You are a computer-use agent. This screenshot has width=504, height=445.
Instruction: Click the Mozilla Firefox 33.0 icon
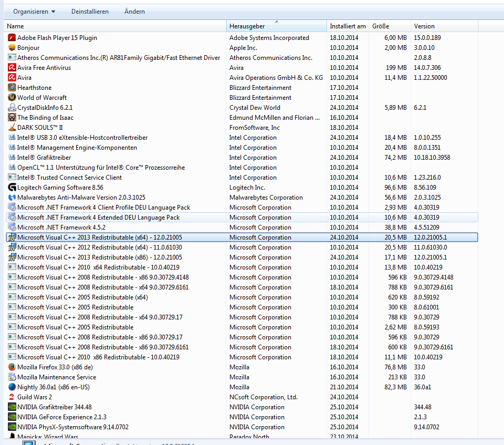click(x=12, y=367)
